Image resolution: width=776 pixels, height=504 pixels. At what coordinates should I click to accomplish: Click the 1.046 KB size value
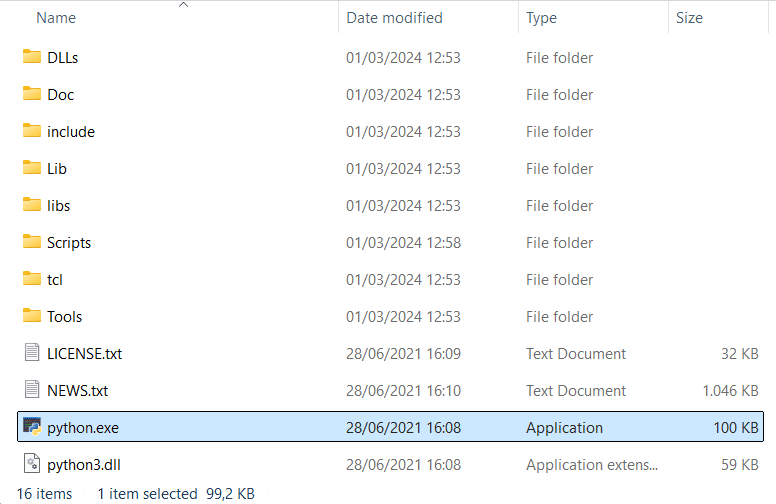730,391
